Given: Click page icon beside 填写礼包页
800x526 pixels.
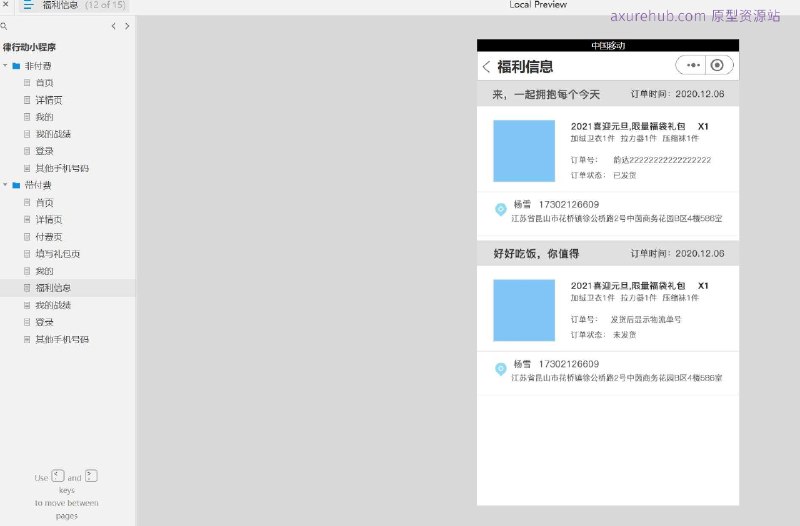Looking at the screenshot, I should [x=27, y=254].
